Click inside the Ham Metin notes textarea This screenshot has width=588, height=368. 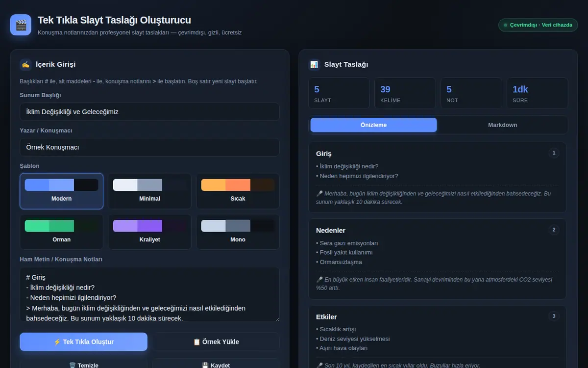(x=150, y=294)
